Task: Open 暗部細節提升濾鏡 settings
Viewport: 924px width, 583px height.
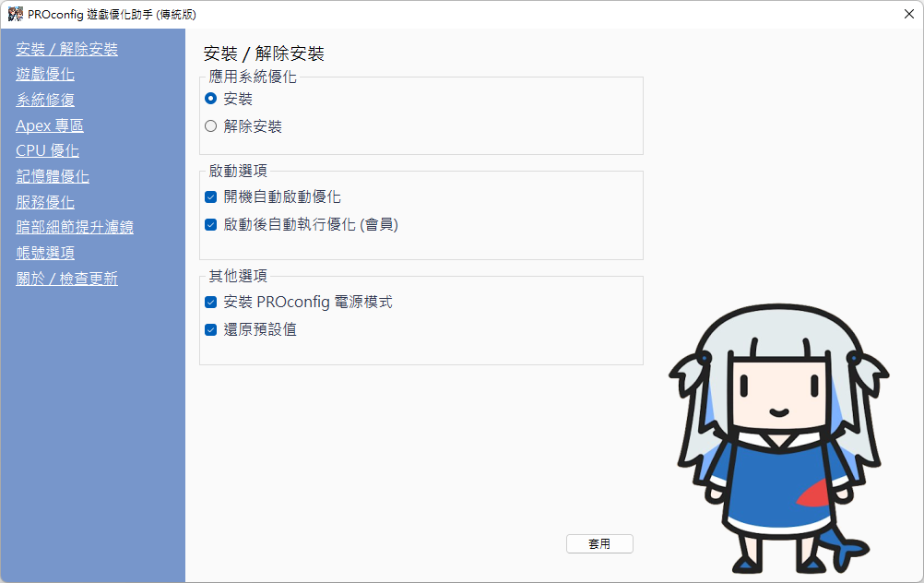Action: 75,228
